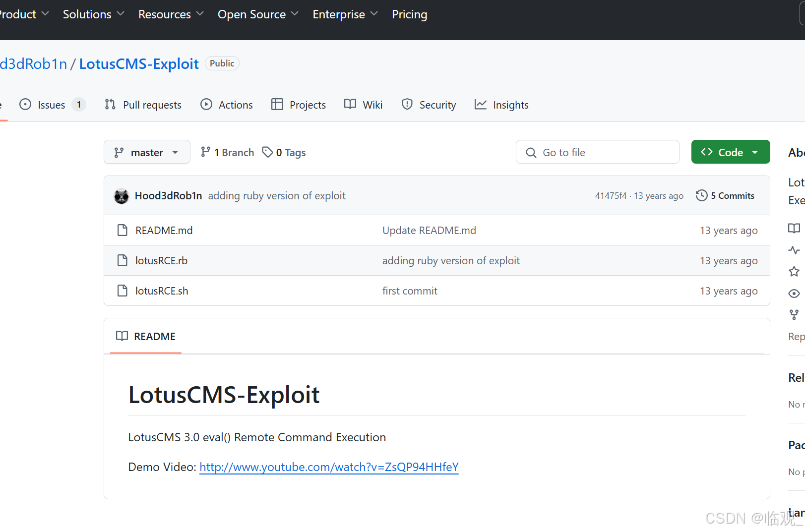
Task: Click the Hood3dRob1n avatar image
Action: (122, 196)
